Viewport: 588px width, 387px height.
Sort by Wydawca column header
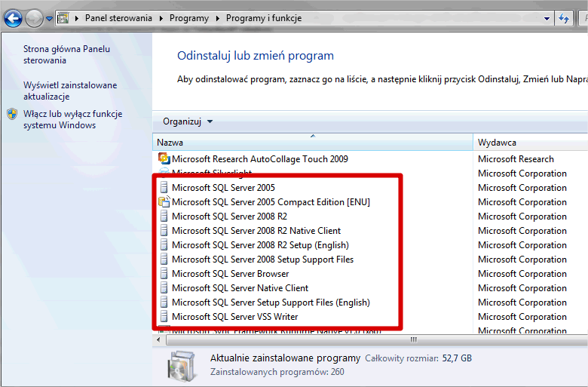tap(531, 143)
